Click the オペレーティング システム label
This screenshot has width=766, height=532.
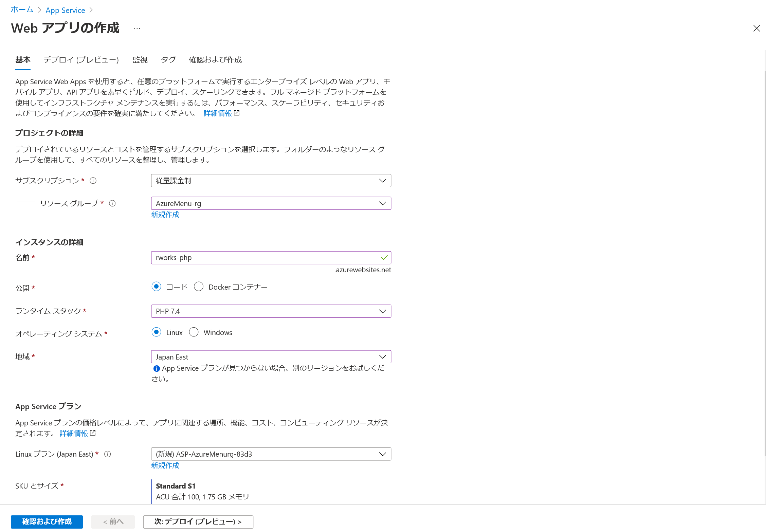pos(59,334)
